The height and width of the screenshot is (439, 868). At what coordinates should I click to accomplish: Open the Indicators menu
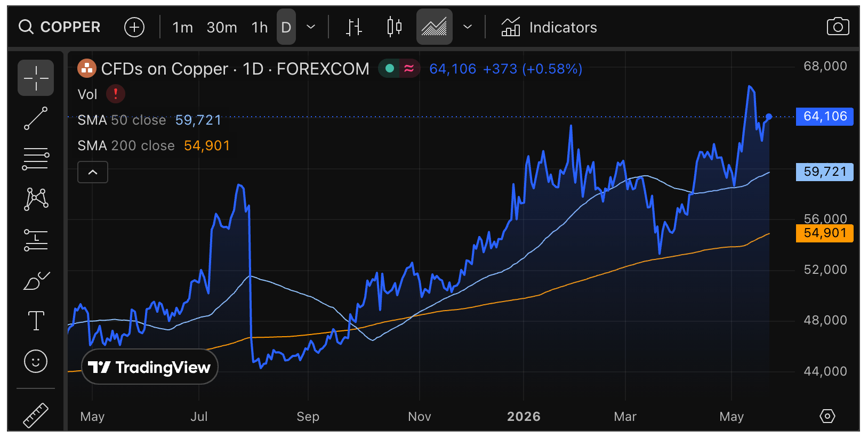tap(549, 27)
